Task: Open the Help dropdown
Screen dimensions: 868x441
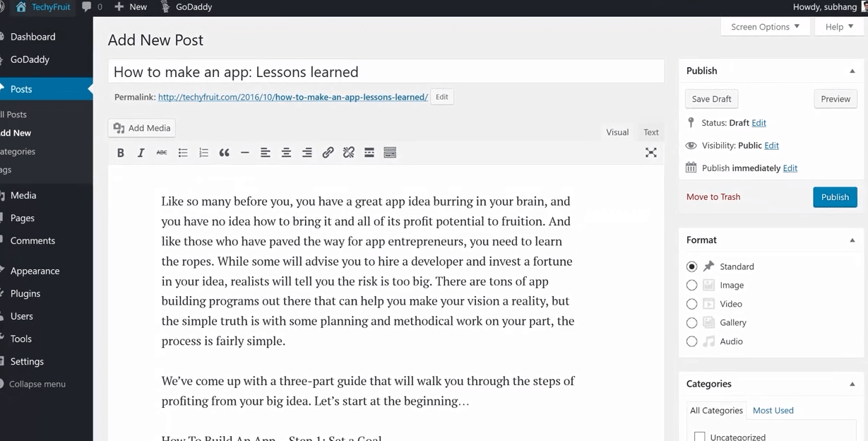Action: [x=839, y=27]
